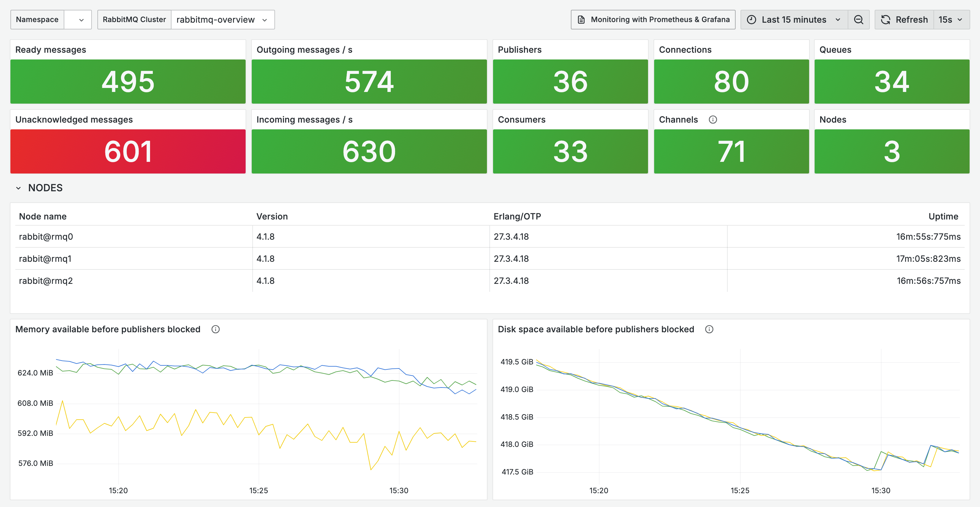Click the Consumers 33 stat
The width and height of the screenshot is (980, 507).
[570, 151]
